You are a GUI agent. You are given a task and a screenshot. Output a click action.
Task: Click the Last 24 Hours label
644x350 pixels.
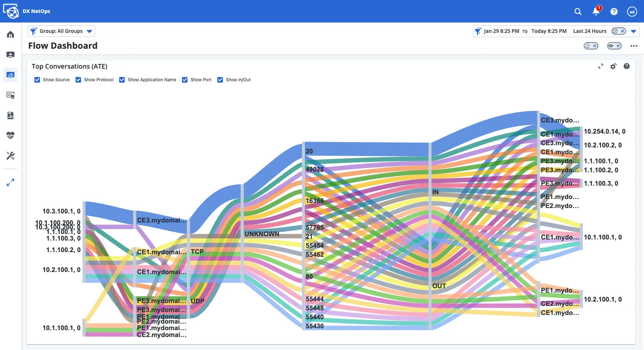click(x=589, y=31)
